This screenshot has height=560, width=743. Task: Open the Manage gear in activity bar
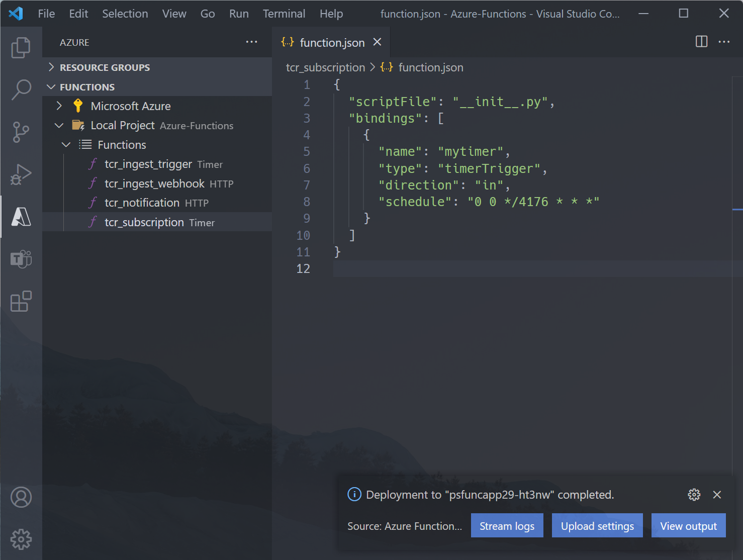click(21, 539)
